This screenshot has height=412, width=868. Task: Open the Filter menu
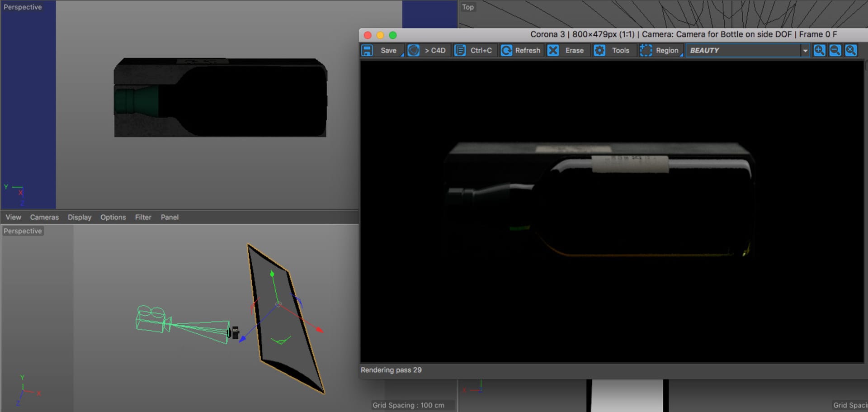point(143,217)
